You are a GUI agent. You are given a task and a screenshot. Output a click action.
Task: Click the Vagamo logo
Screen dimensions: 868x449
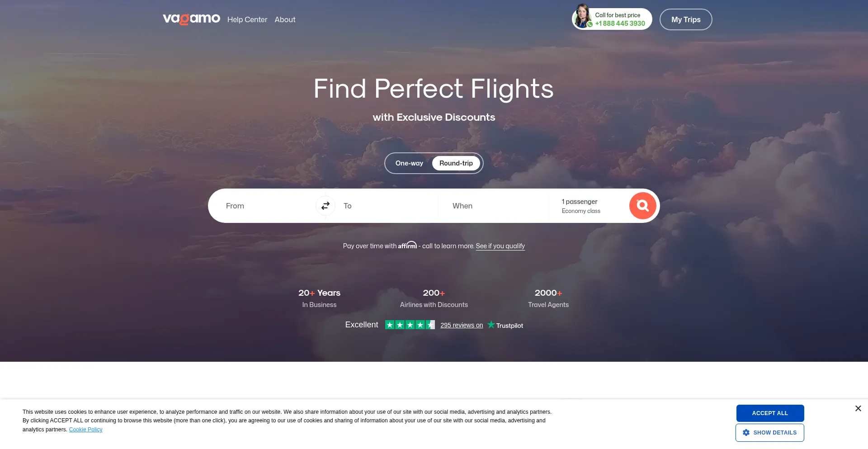(x=191, y=19)
